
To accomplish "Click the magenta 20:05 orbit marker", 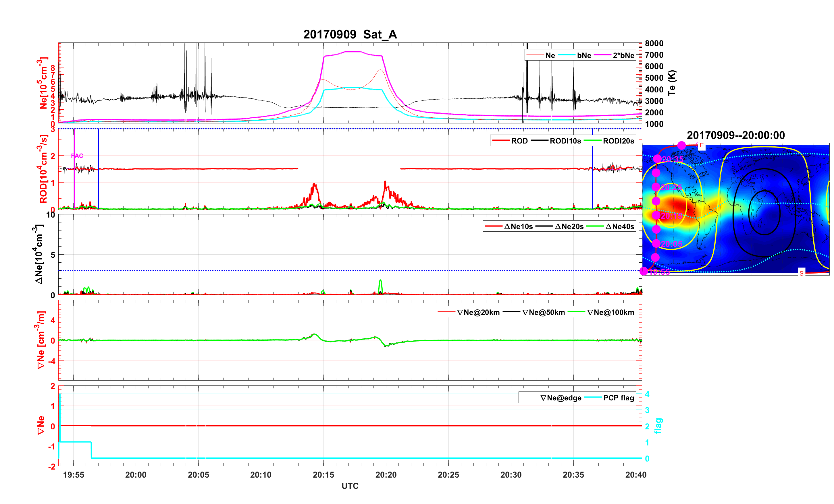I will pyautogui.click(x=656, y=244).
